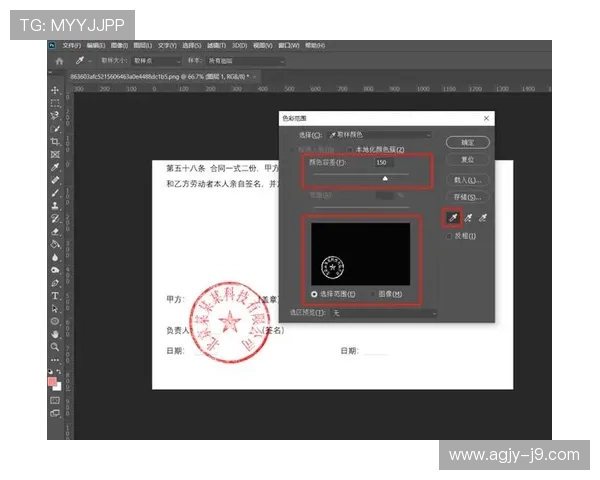Click the Reset (复位) button
This screenshot has width=600, height=480.
coord(468,160)
